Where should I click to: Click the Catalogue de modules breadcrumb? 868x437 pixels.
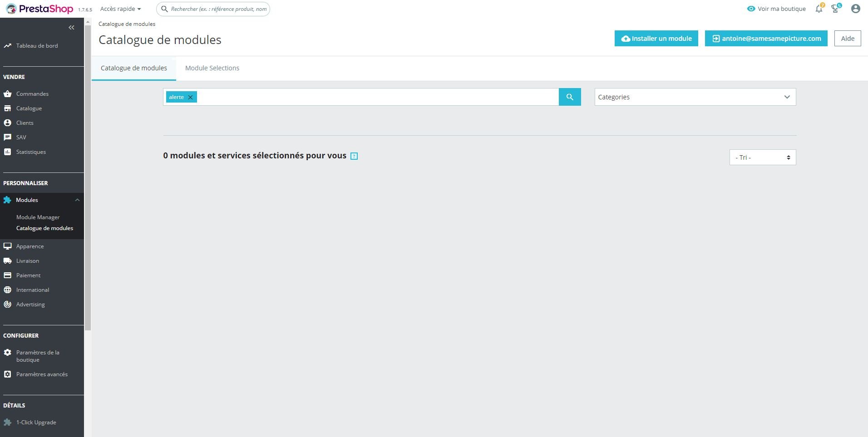[x=127, y=24]
